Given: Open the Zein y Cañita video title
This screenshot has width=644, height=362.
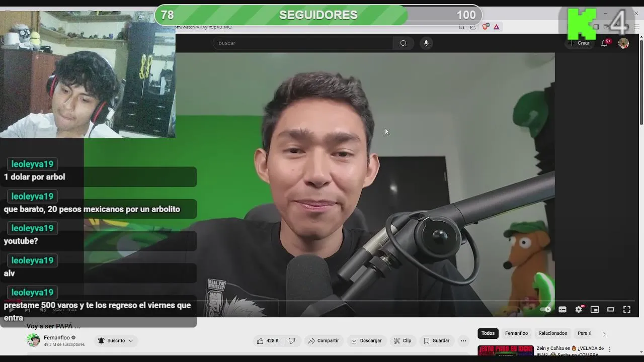Looking at the screenshot, I should (570, 351).
